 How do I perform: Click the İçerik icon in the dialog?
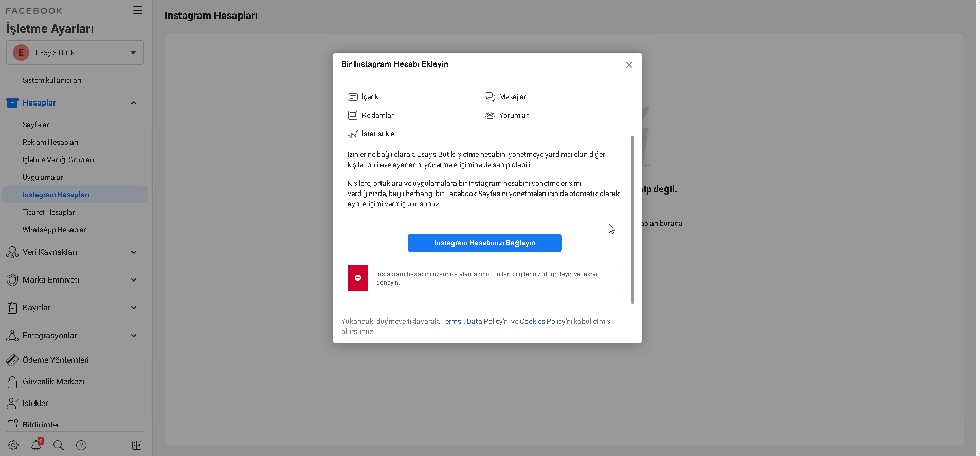pos(353,97)
